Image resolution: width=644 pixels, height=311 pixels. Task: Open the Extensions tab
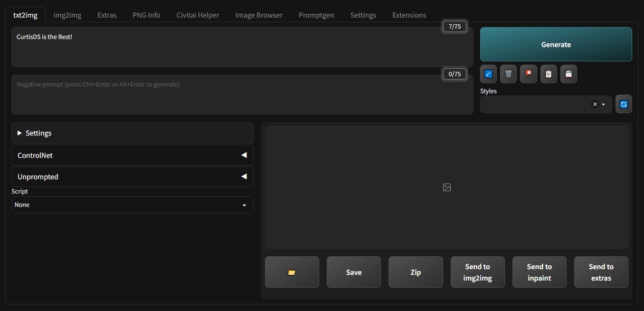click(x=409, y=15)
